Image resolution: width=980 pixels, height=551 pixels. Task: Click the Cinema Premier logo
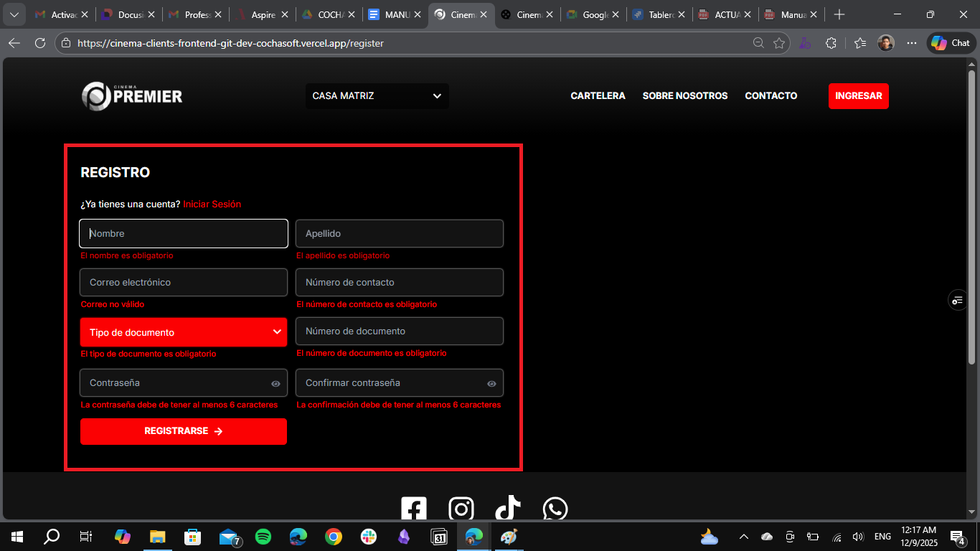click(132, 96)
